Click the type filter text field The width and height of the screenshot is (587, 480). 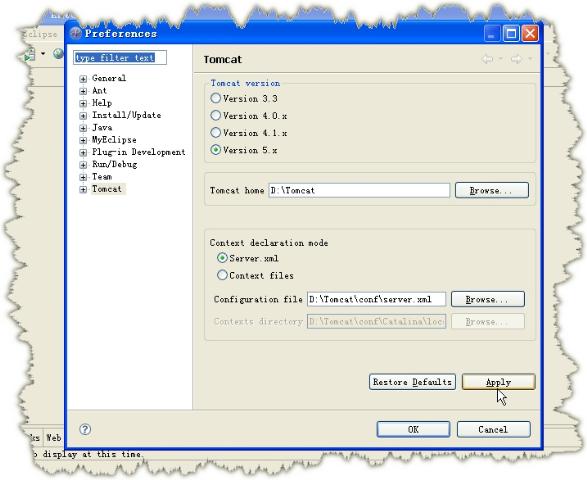[x=120, y=58]
